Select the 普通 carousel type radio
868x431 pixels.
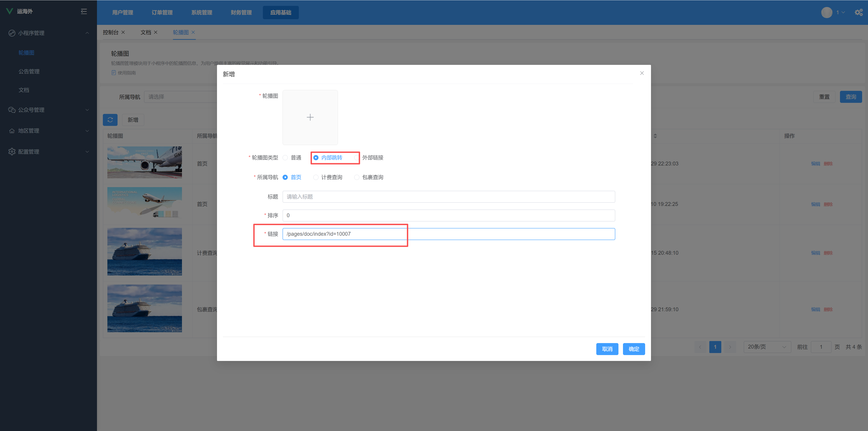coord(285,158)
